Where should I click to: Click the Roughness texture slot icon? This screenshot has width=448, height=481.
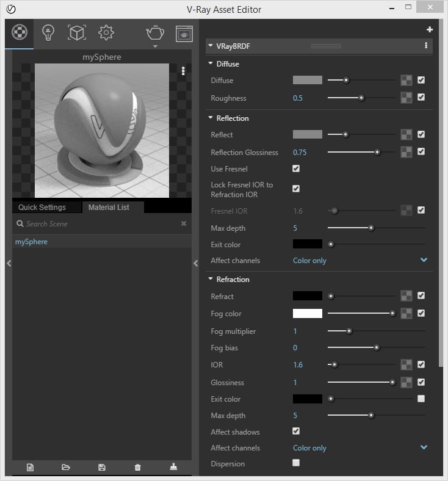coord(406,98)
